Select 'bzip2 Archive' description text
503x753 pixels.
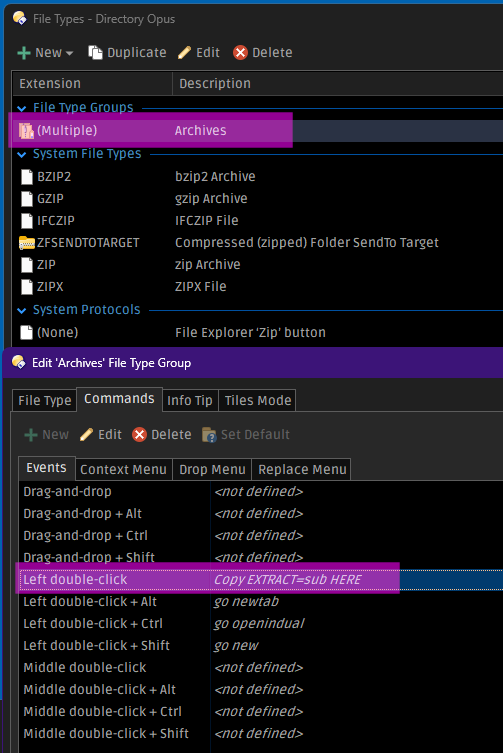(x=215, y=177)
